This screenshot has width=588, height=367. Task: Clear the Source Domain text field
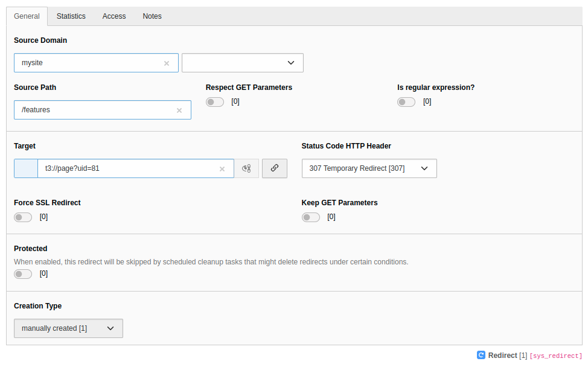point(167,63)
